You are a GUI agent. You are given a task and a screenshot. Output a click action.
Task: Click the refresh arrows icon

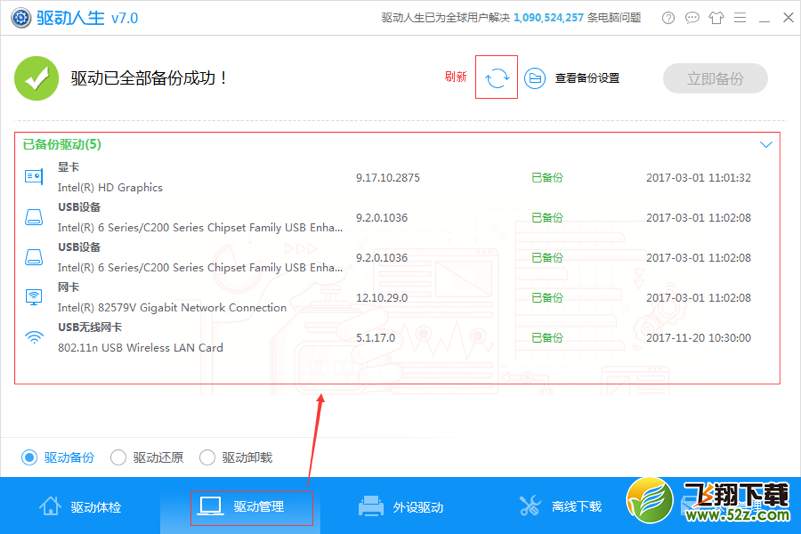[x=497, y=78]
